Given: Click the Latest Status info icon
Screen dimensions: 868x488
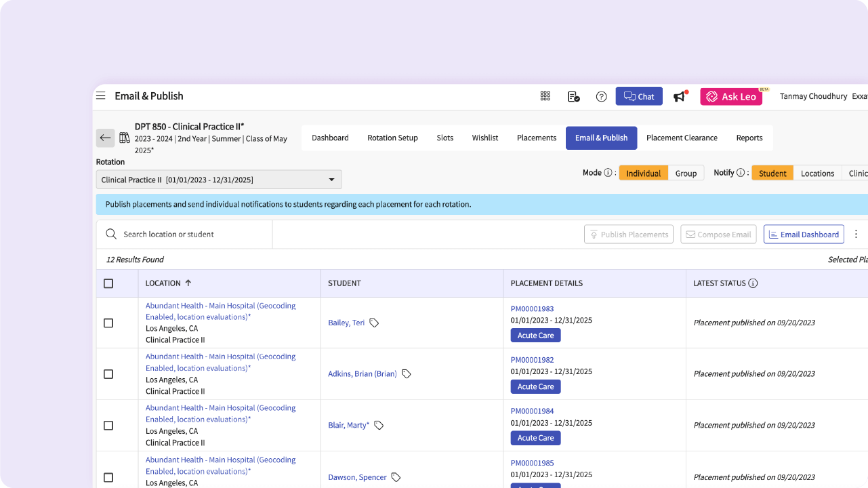Looking at the screenshot, I should (x=753, y=283).
